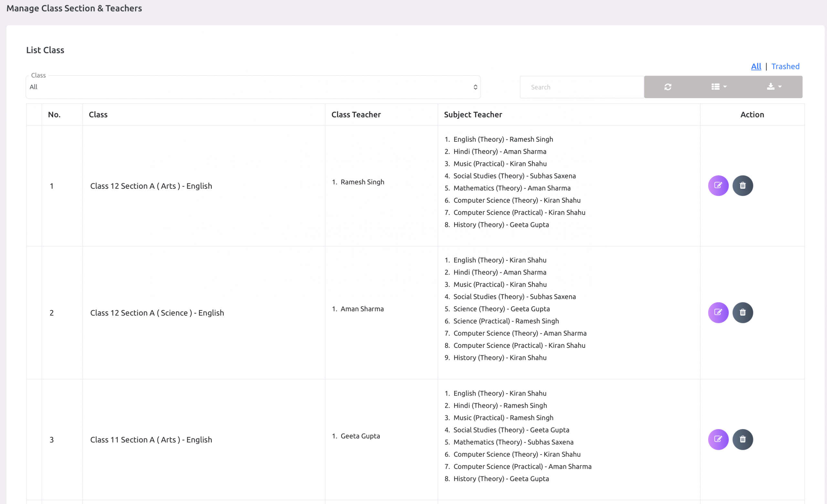Delete Class 12 Section A Arts row

[742, 186]
